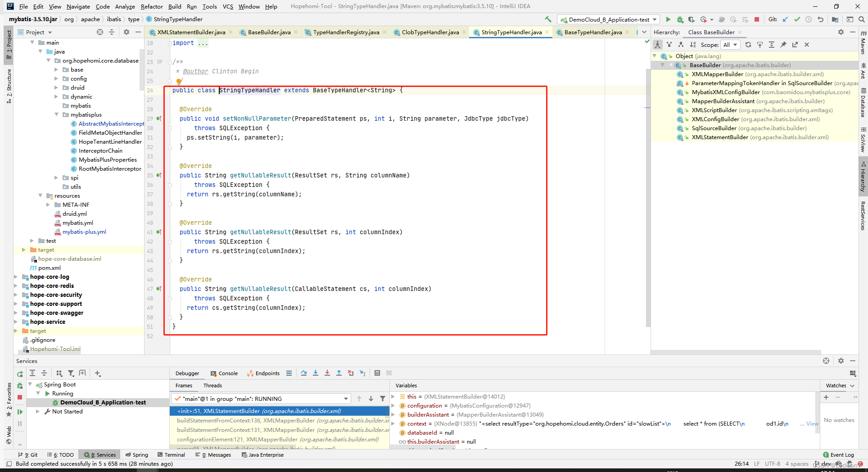Click Step Out in debugger toolbar

click(x=339, y=373)
